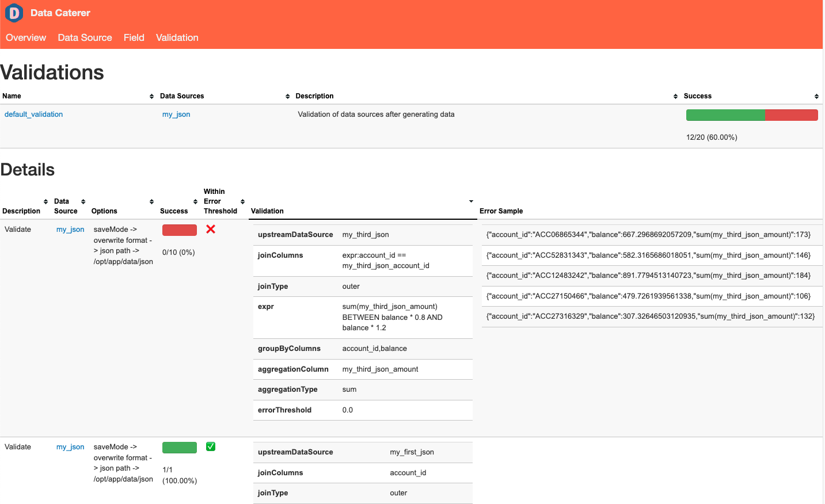Image resolution: width=825 pixels, height=504 pixels.
Task: Sort the top table by Success
Action: 816,96
